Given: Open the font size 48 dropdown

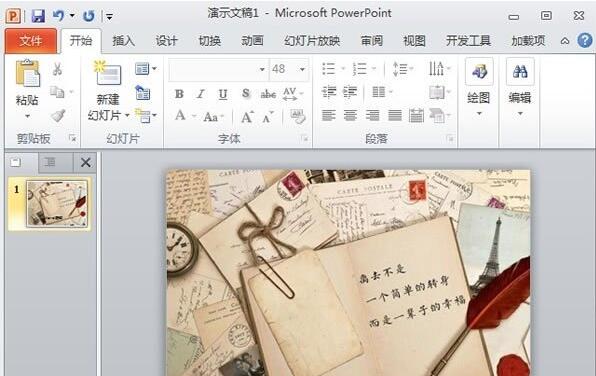Looking at the screenshot, I should pos(303,69).
